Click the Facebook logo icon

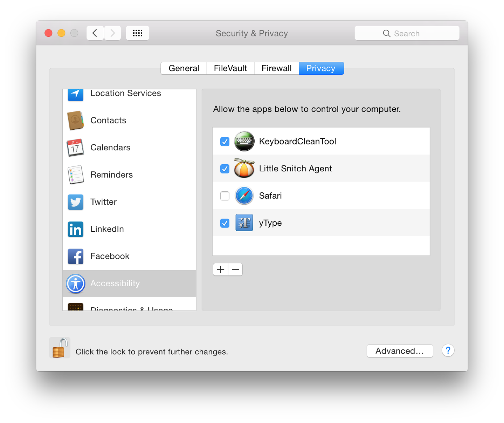[x=76, y=256]
